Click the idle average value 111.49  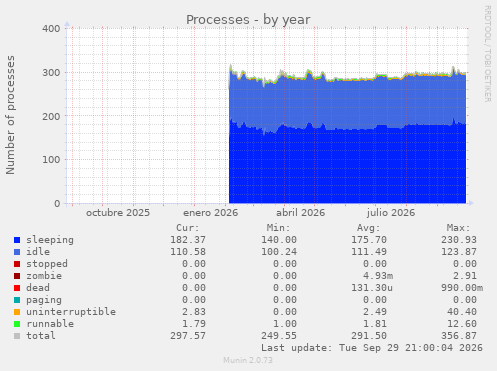point(369,252)
